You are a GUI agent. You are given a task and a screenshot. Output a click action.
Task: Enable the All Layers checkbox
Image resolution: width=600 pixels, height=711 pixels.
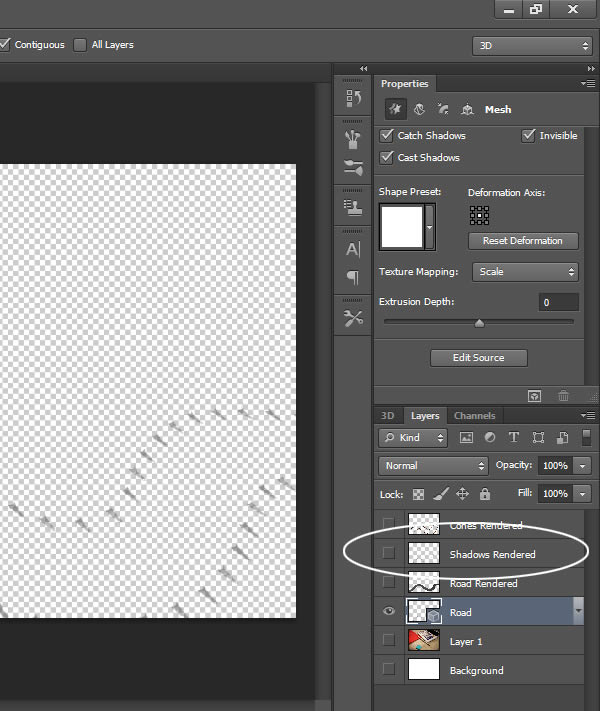[x=80, y=44]
